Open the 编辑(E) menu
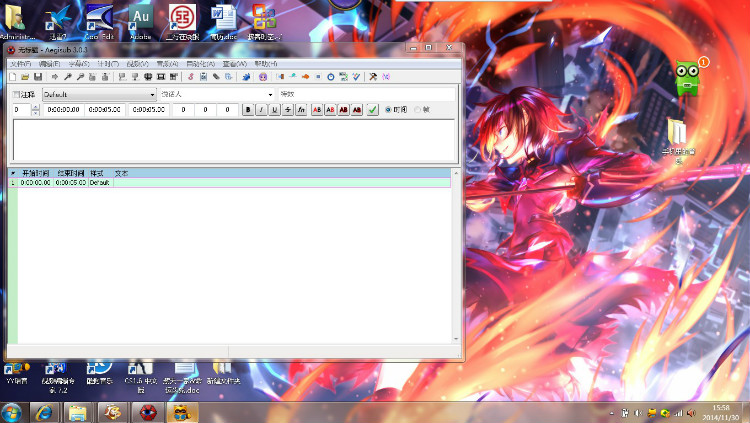The width and height of the screenshot is (750, 423). (x=49, y=64)
